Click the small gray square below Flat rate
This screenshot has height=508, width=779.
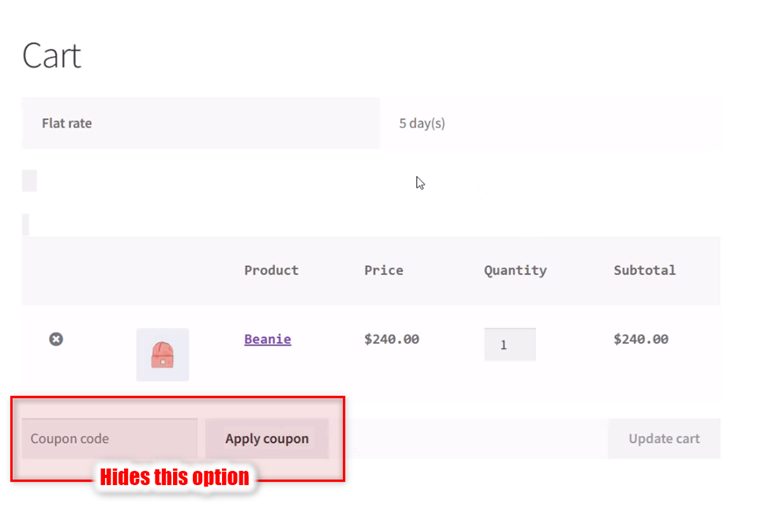[29, 180]
